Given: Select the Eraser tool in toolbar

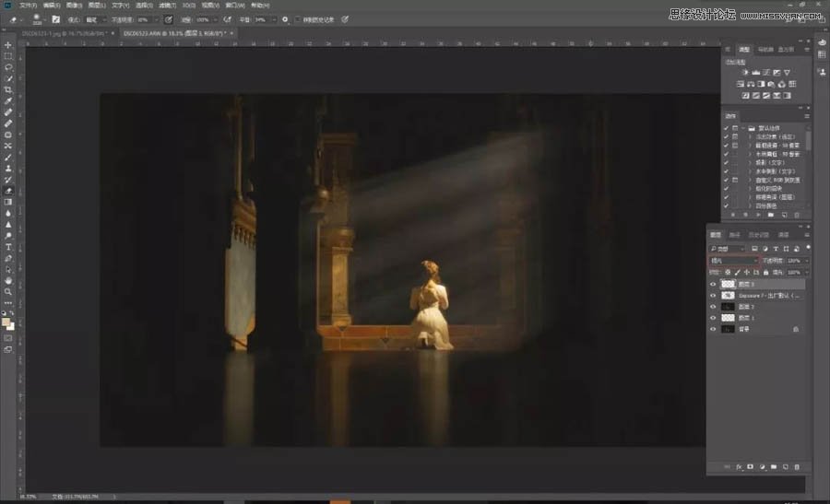Looking at the screenshot, I should click(x=8, y=191).
